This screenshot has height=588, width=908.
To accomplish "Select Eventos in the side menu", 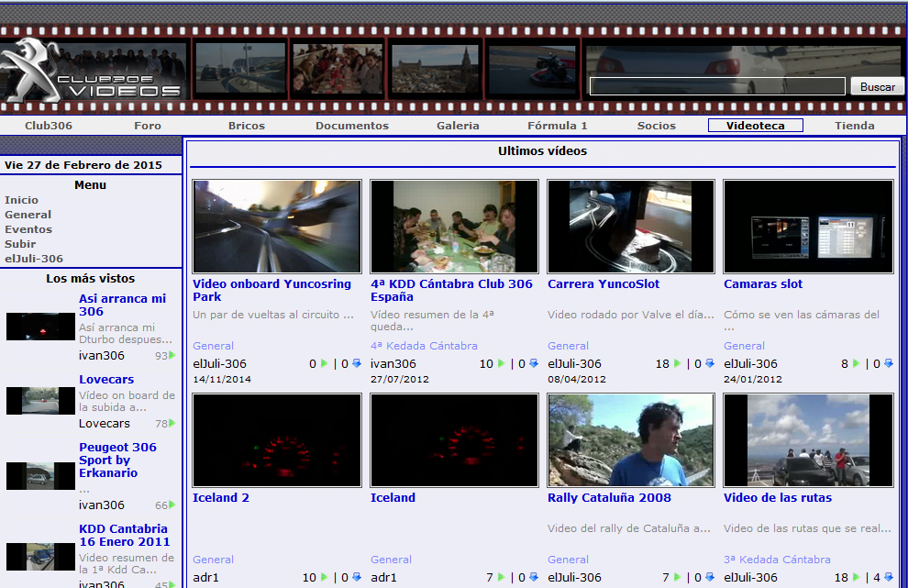I will [x=28, y=229].
